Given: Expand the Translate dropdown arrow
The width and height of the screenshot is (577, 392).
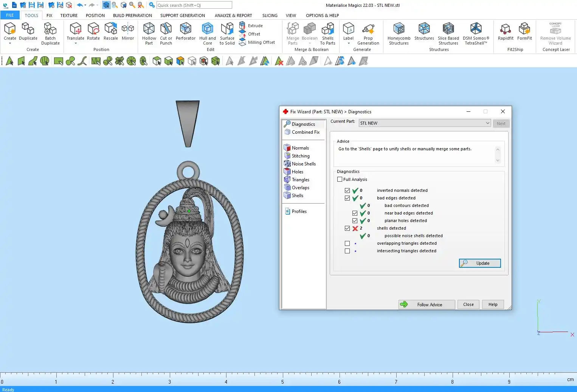Looking at the screenshot, I should coord(76,43).
